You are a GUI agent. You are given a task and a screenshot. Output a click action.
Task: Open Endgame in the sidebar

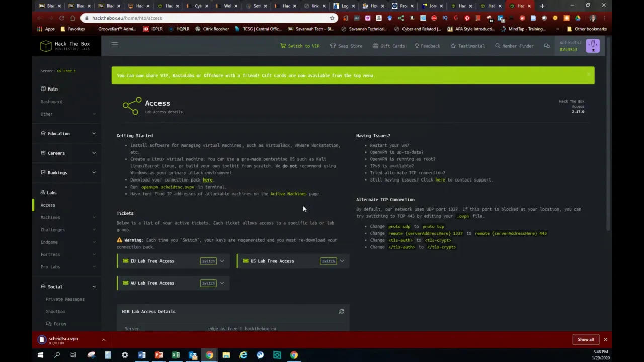pos(49,242)
